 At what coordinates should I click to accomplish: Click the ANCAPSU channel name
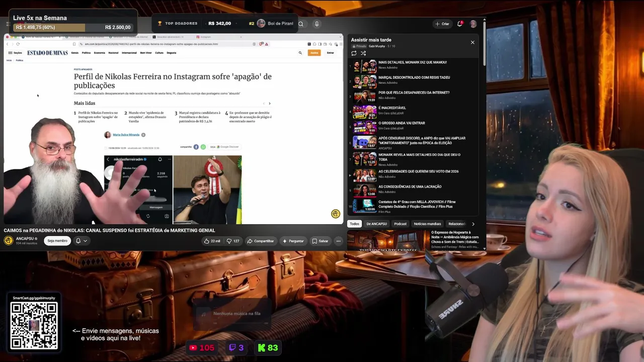coord(25,238)
